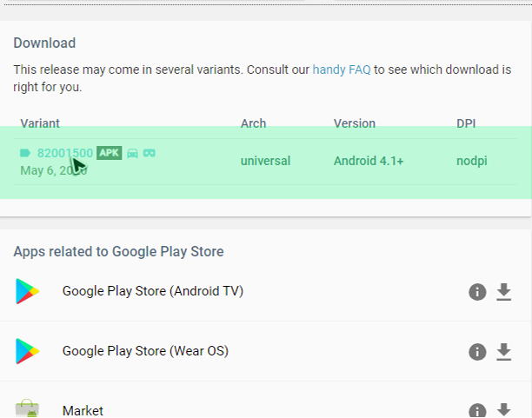Show info for Google Play Store (Wear OS)
This screenshot has width=532, height=418.
pyautogui.click(x=477, y=352)
